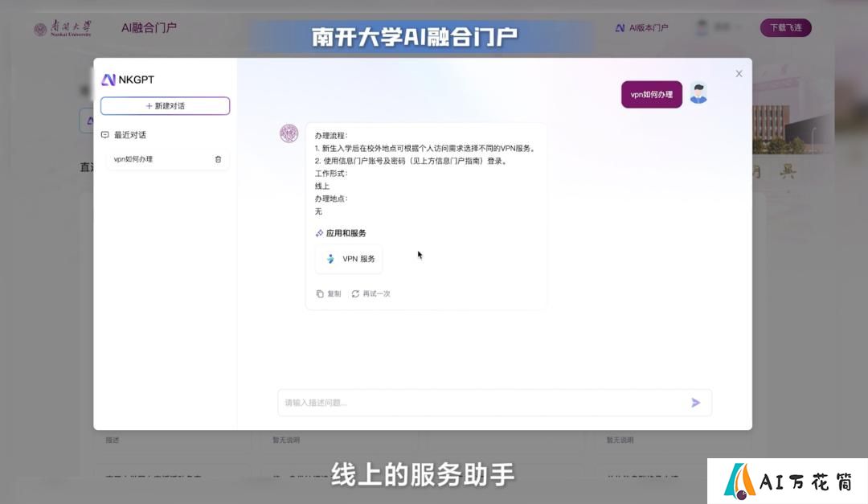The height and width of the screenshot is (504, 868).
Task: Click the 应用和服务 section icon
Action: 319,233
